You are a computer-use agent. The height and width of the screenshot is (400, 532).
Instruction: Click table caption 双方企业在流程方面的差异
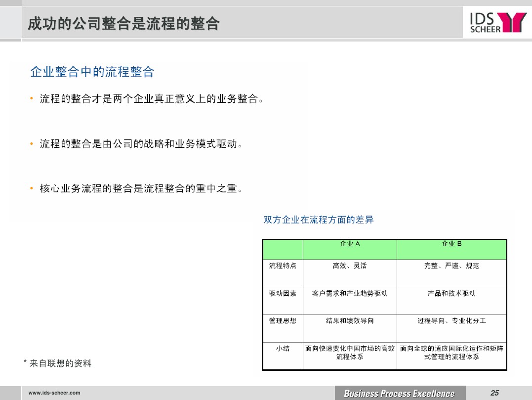pyautogui.click(x=319, y=220)
